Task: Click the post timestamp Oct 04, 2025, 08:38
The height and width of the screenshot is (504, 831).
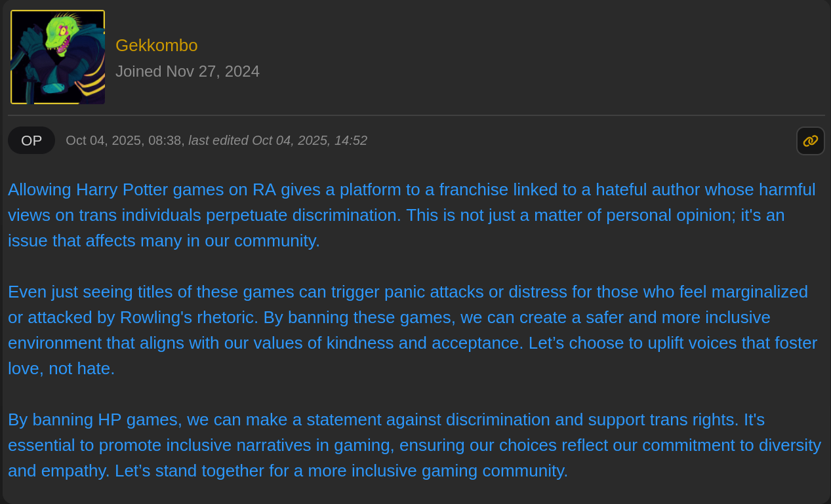Action: pyautogui.click(x=125, y=140)
